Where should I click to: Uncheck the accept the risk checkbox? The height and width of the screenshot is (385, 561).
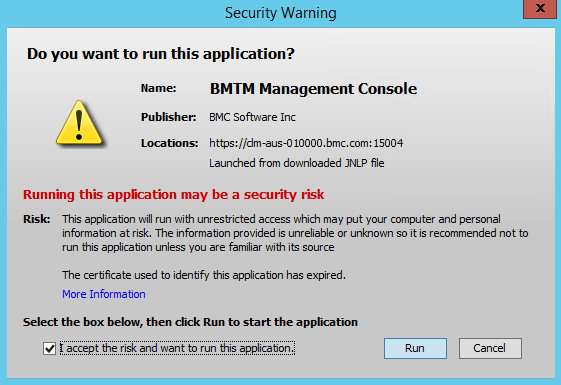(49, 348)
